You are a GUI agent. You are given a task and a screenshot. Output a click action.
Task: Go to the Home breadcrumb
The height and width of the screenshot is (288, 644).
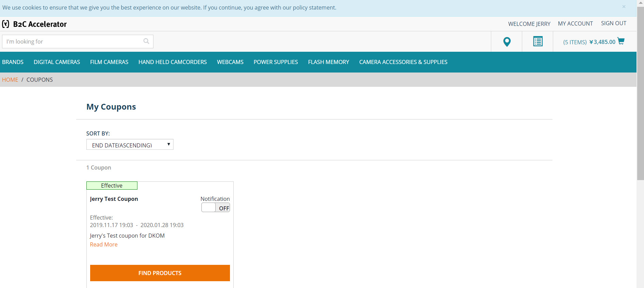click(10, 80)
